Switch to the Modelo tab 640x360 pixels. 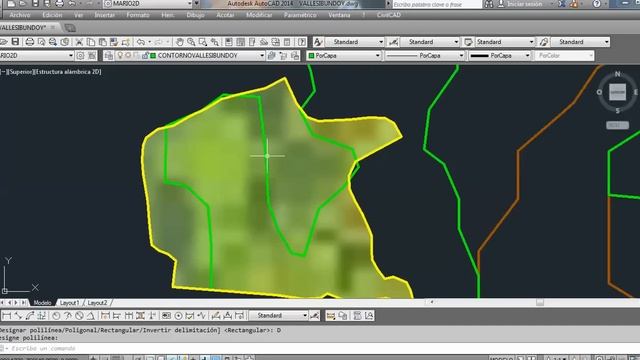tap(42, 303)
